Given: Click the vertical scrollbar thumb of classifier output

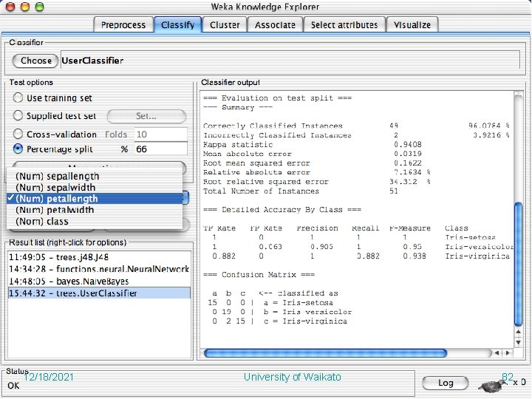Looking at the screenshot, I should coord(519,264).
